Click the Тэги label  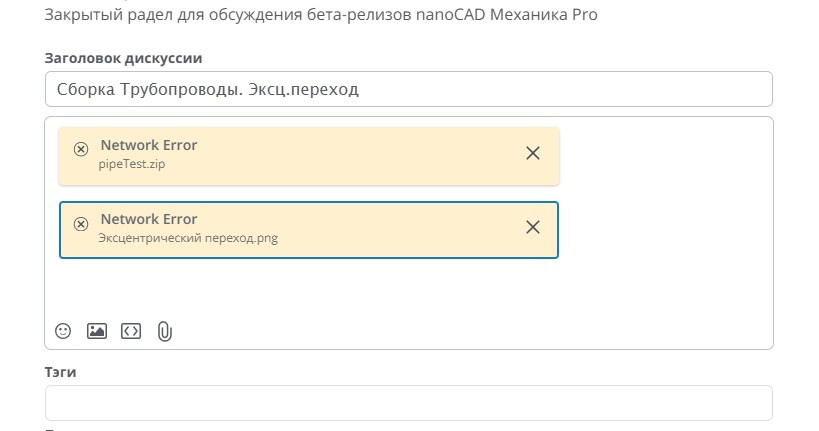coord(61,372)
